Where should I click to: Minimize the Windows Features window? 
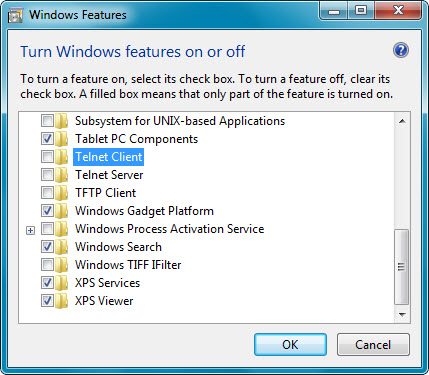click(x=334, y=12)
